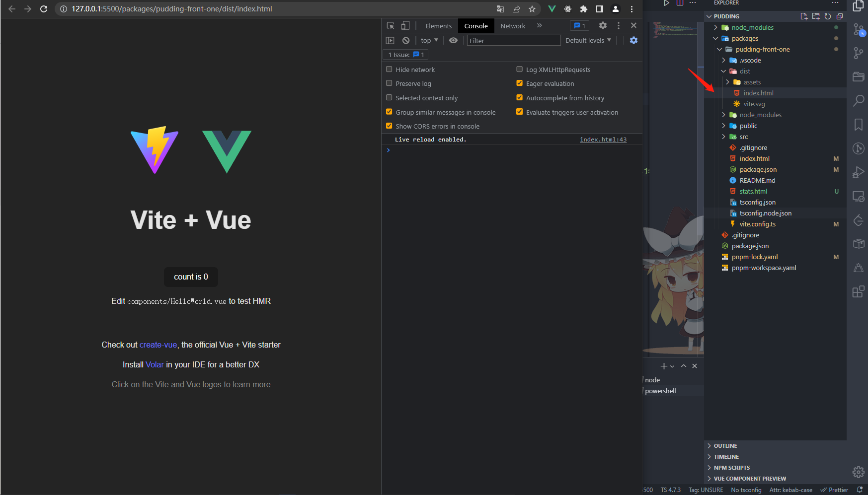Open the Chrome profile avatar
The width and height of the screenshot is (868, 495).
coord(616,9)
